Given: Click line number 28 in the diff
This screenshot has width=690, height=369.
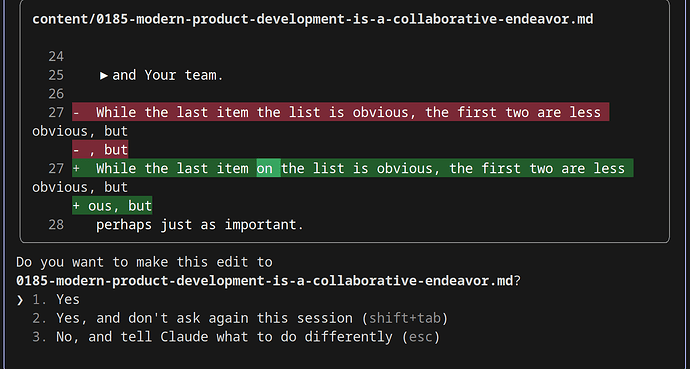Looking at the screenshot, I should (56, 225).
